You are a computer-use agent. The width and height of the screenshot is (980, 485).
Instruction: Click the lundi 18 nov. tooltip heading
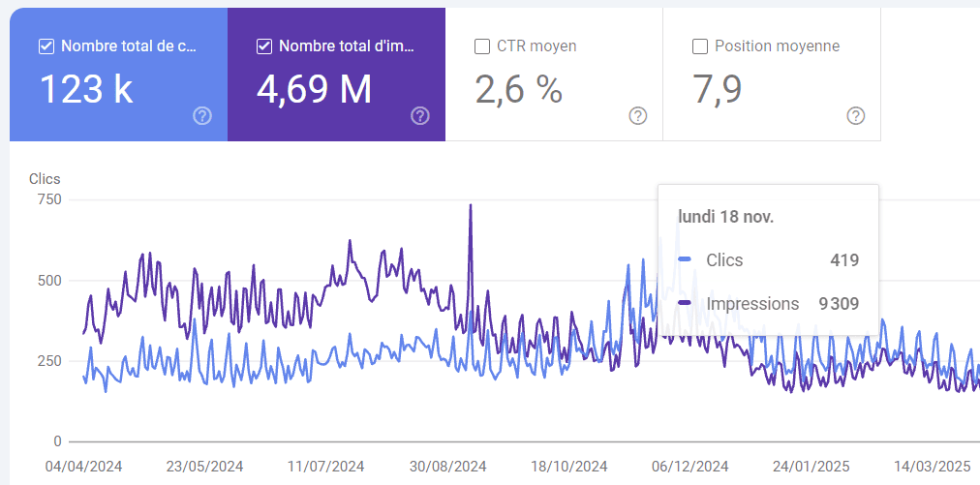click(x=725, y=217)
